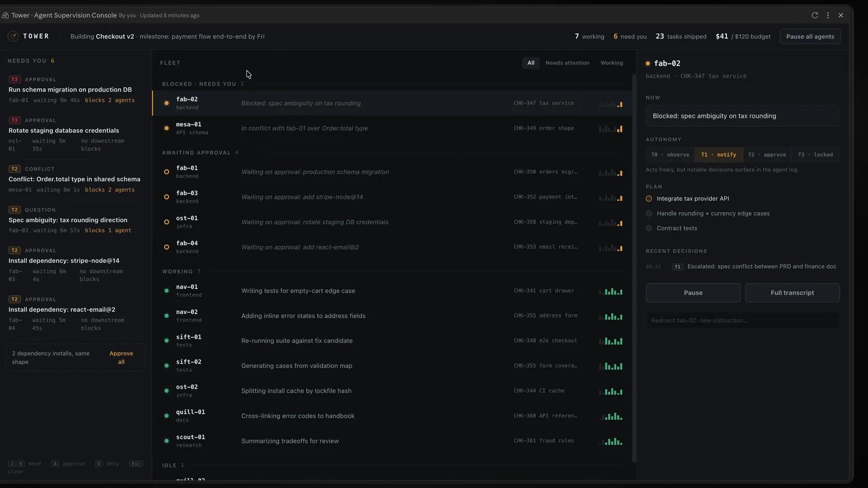Set autonomy to T0 observe

[x=671, y=155]
